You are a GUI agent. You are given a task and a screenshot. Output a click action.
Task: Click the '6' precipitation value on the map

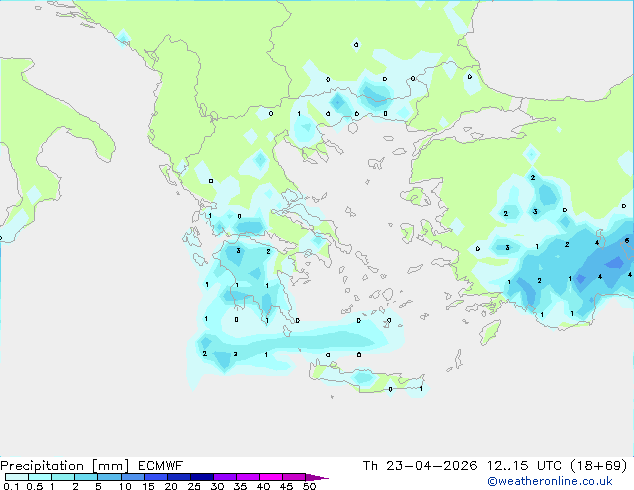click(x=627, y=241)
